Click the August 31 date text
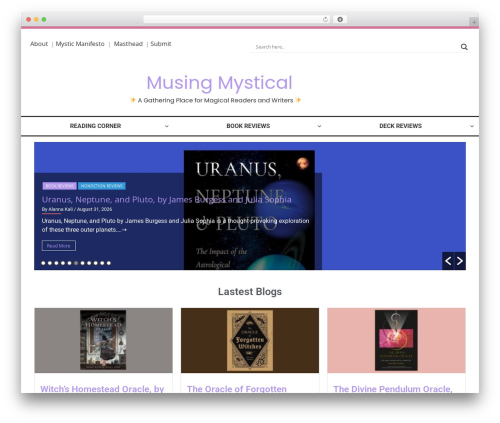Image resolution: width=500 pixels, height=423 pixels. [94, 209]
